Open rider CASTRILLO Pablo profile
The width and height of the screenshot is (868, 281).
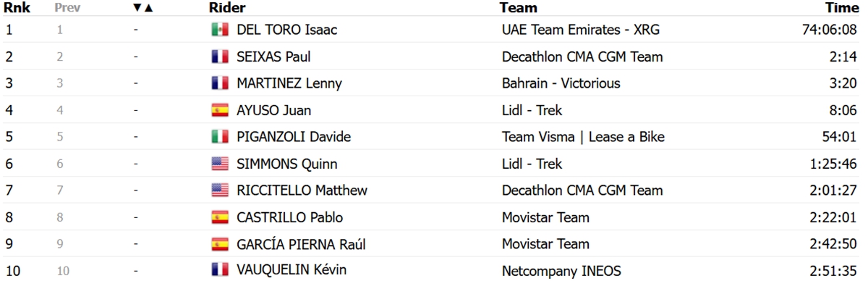[290, 217]
